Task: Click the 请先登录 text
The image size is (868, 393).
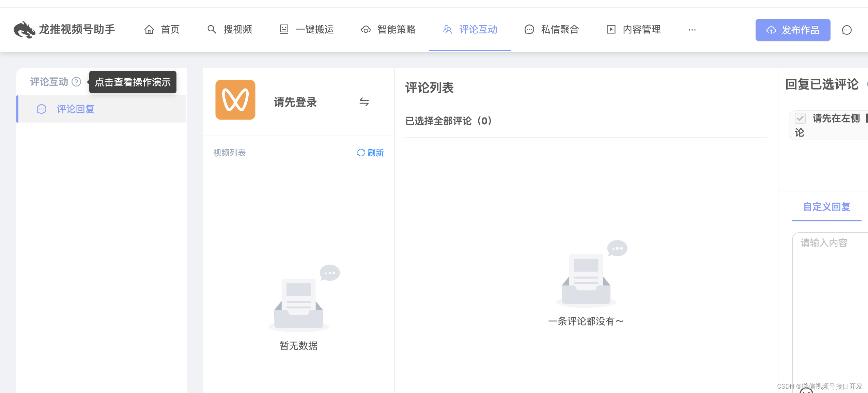Action: coord(295,102)
